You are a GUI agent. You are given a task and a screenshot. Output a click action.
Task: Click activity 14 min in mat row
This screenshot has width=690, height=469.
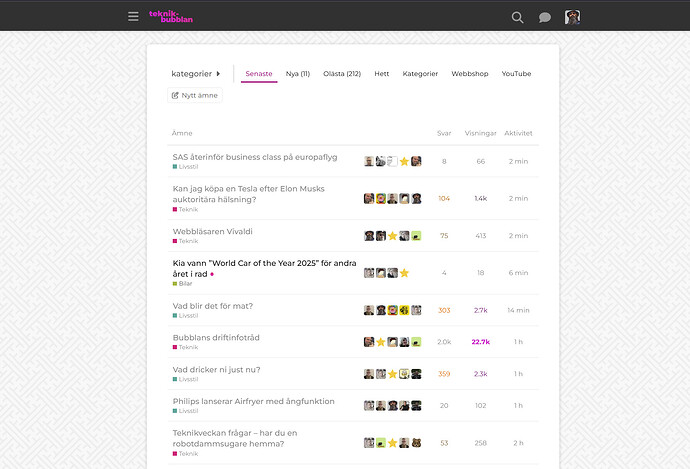[518, 310]
